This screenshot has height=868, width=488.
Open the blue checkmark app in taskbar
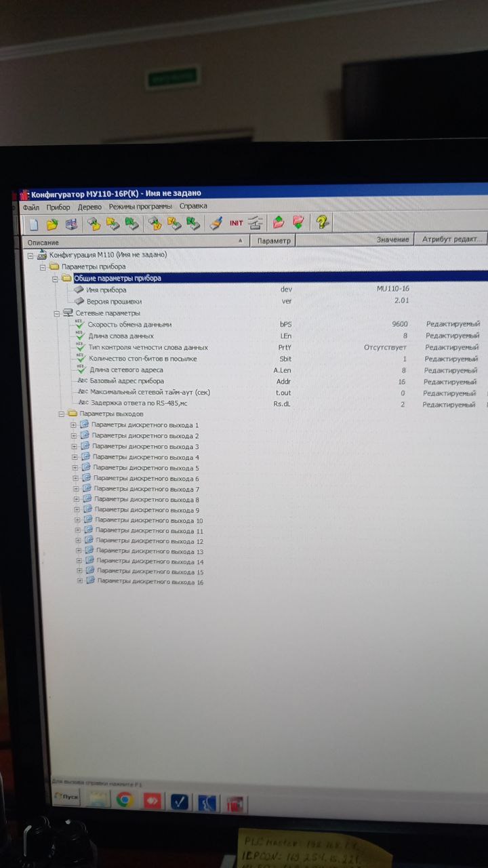coord(180,802)
